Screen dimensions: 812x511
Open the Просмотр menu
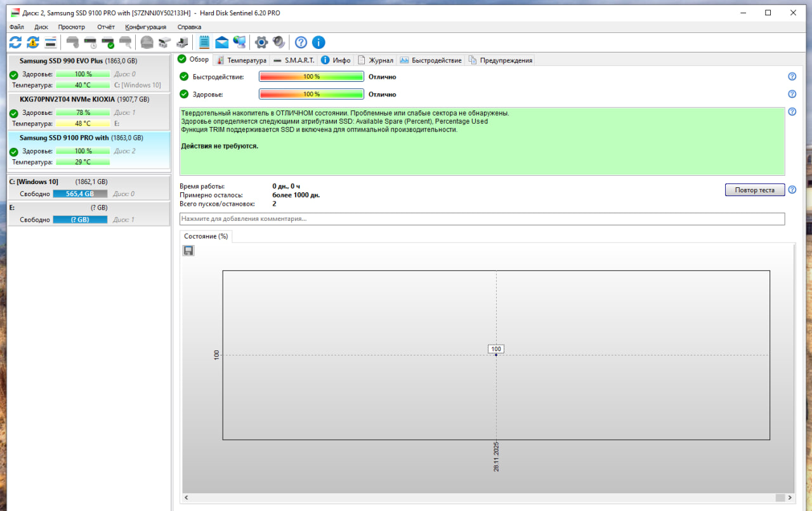(72, 27)
